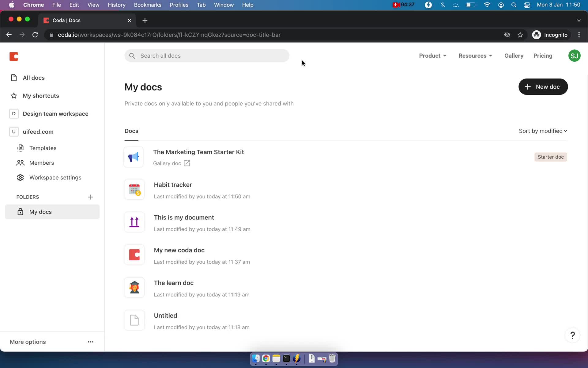Open tab search chevron
Image resolution: width=588 pixels, height=368 pixels.
pos(579,21)
